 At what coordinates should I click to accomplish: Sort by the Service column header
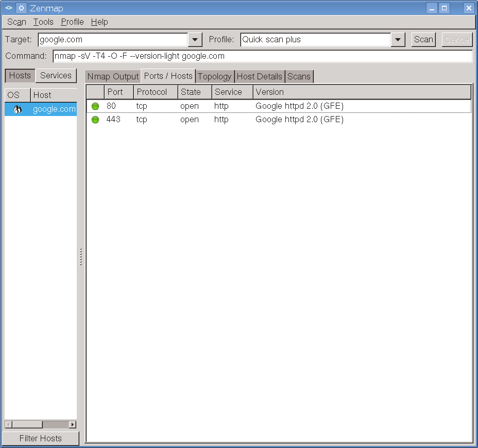[233, 92]
